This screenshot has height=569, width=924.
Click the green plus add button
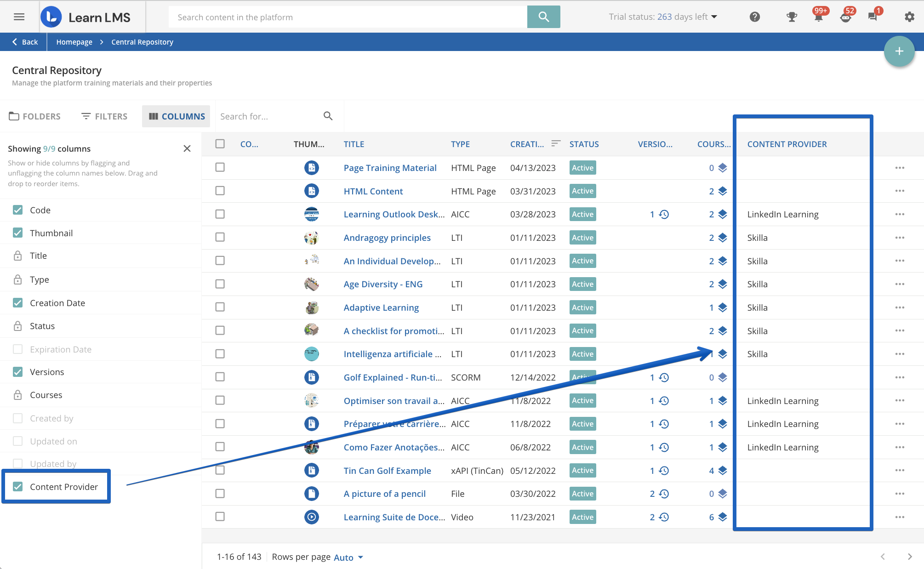click(x=899, y=51)
